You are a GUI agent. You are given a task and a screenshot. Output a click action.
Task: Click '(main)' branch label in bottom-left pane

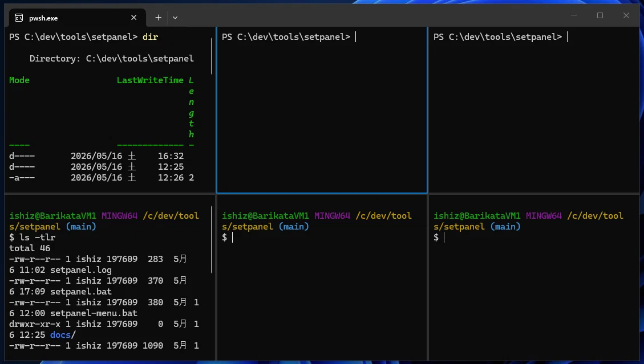coord(81,227)
